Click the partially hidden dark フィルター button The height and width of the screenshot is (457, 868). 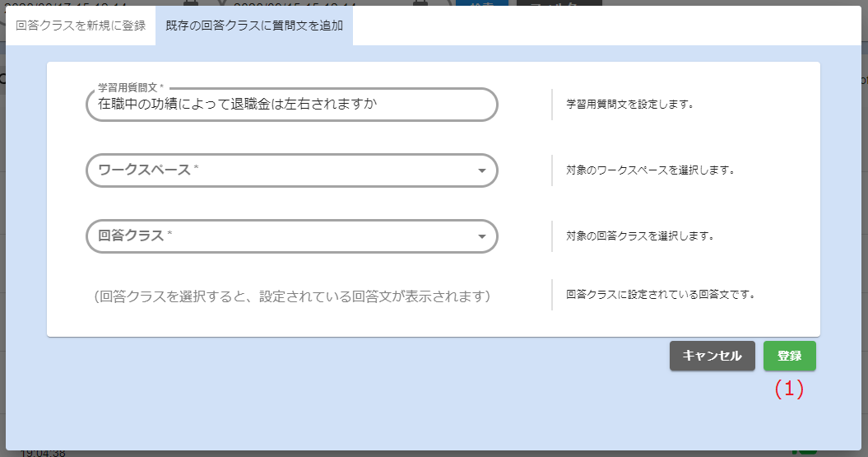559,3
